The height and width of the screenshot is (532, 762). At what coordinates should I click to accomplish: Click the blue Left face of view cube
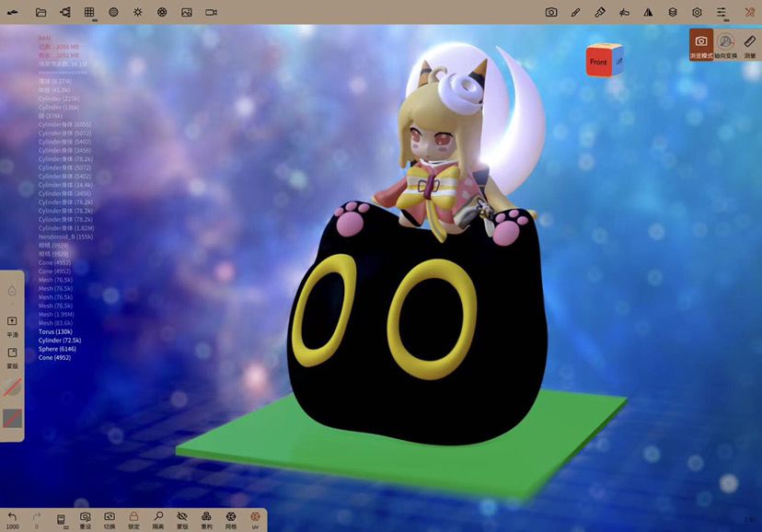click(x=618, y=61)
